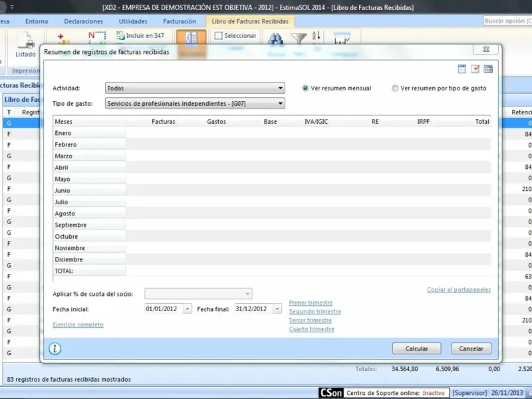Click the funnel filter icon
Screen dimensions: 532x399
[x=299, y=39]
